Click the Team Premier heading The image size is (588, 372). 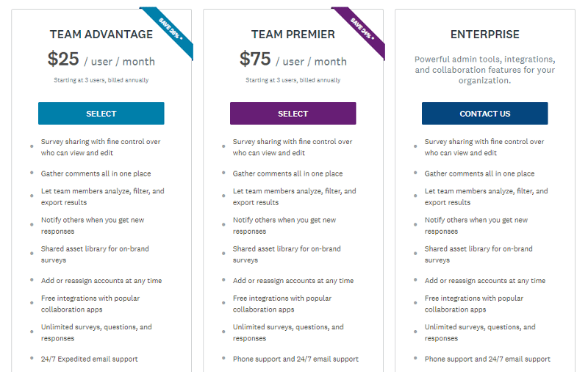click(x=293, y=35)
